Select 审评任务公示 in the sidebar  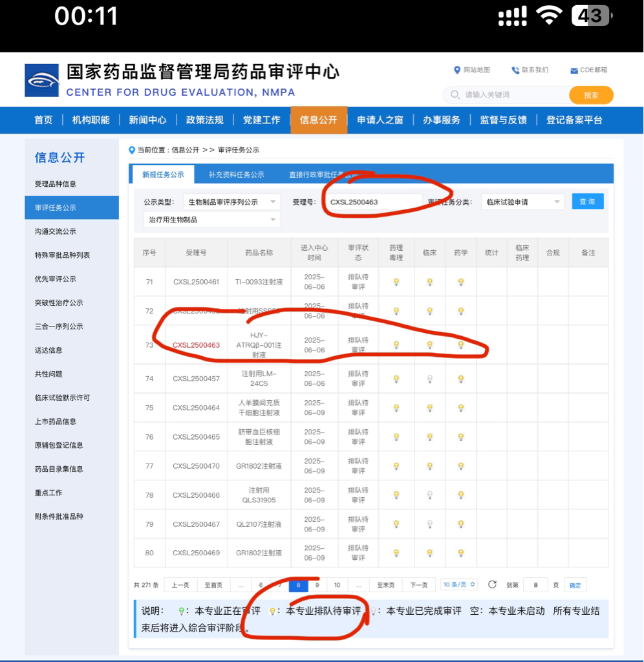pos(72,208)
